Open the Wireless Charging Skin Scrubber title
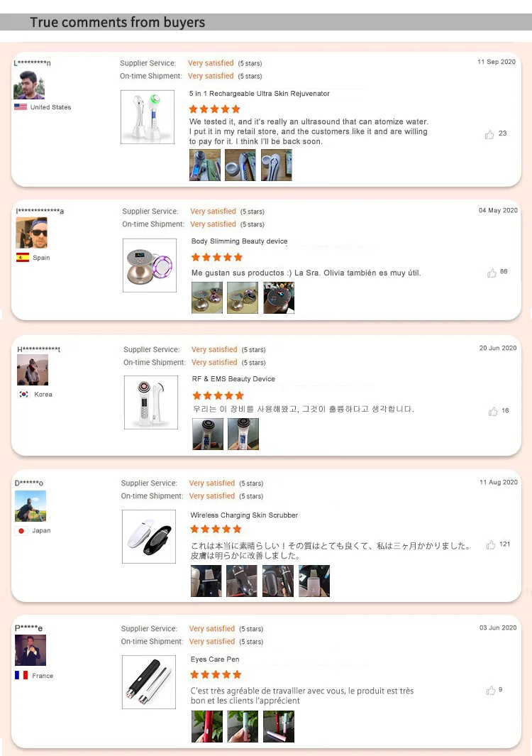The width and height of the screenshot is (532, 756). [x=244, y=515]
